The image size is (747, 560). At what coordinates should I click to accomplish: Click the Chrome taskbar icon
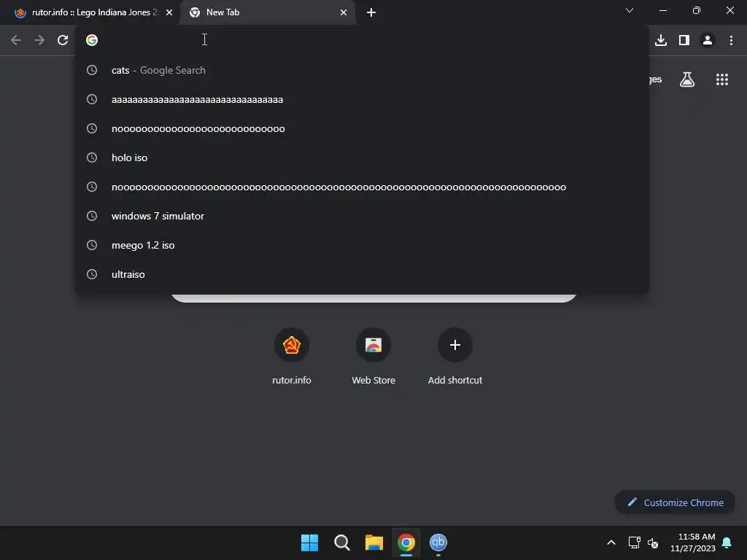pos(406,542)
